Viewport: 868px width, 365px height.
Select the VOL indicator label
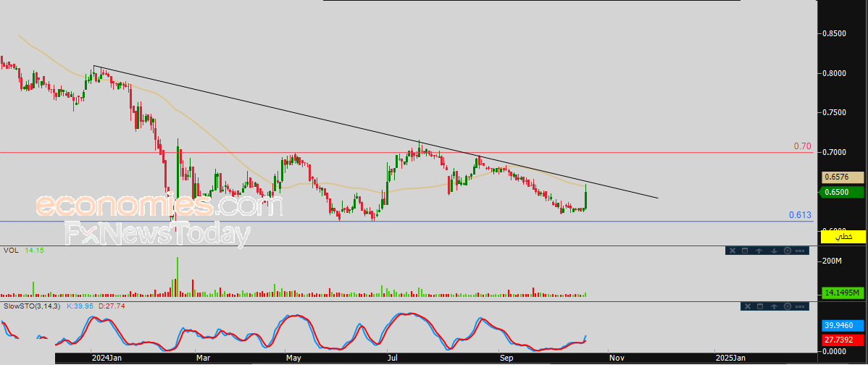[x=11, y=251]
